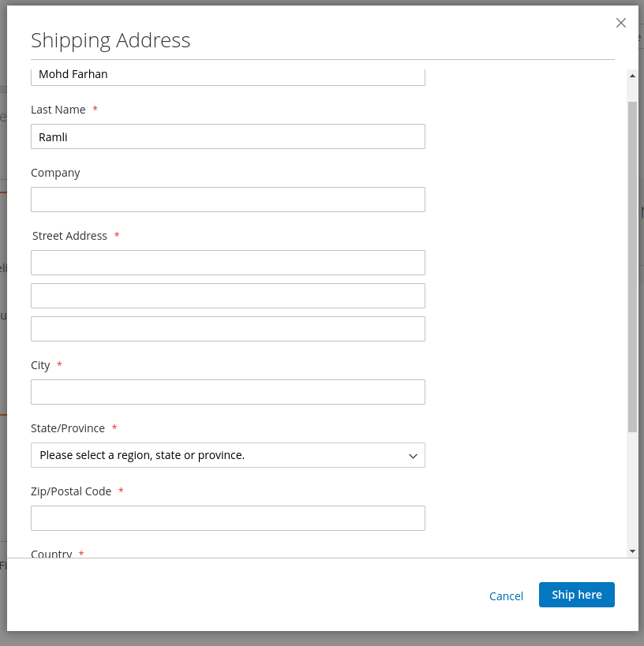
Task: Focus the field containing Mohd Farhan
Action: point(227,76)
